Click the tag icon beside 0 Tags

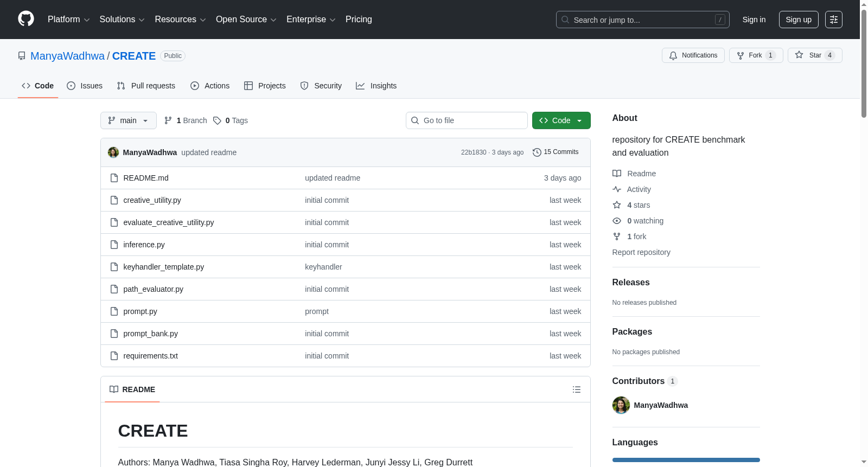(217, 120)
